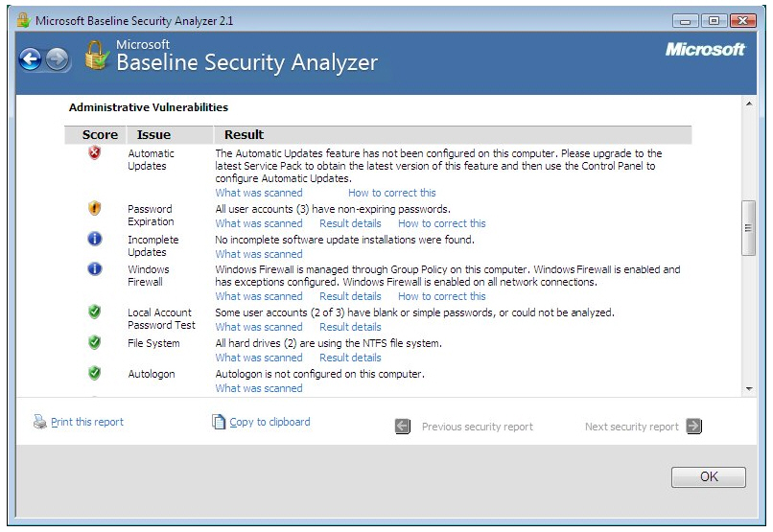Click the scrollbar down arrow
This screenshot has width=773, height=532.
pos(749,389)
